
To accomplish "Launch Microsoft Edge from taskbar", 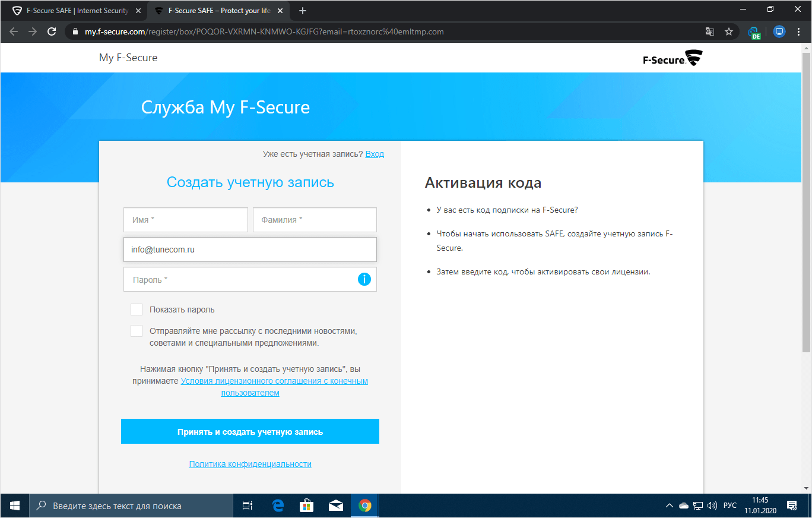I will (x=278, y=506).
